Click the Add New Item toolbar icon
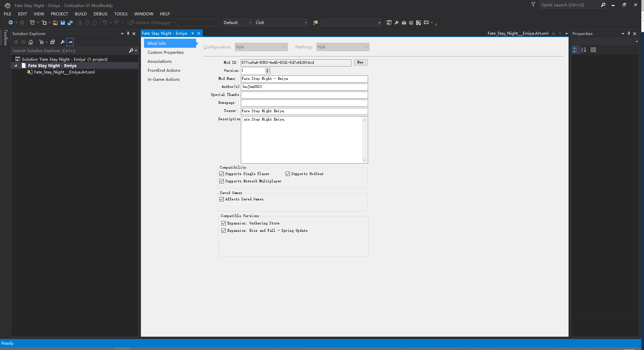The width and height of the screenshot is (644, 350). (x=44, y=22)
